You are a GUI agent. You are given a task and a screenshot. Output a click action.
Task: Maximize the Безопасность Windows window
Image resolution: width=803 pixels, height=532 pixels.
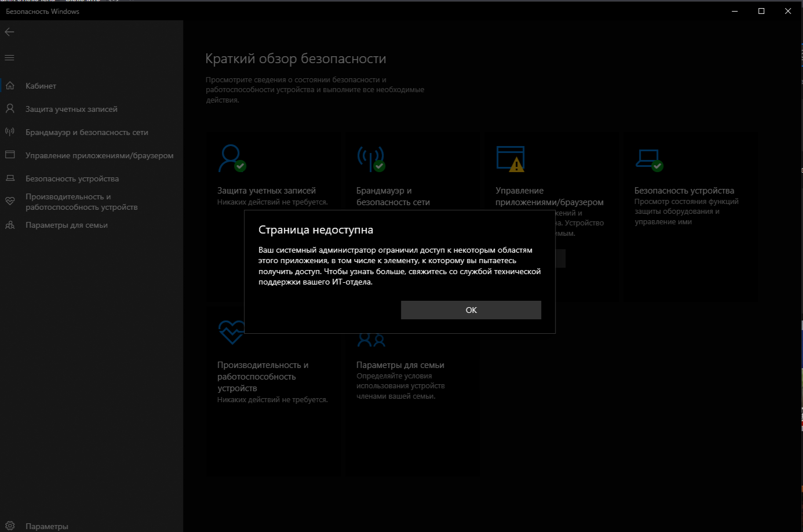[x=761, y=11]
